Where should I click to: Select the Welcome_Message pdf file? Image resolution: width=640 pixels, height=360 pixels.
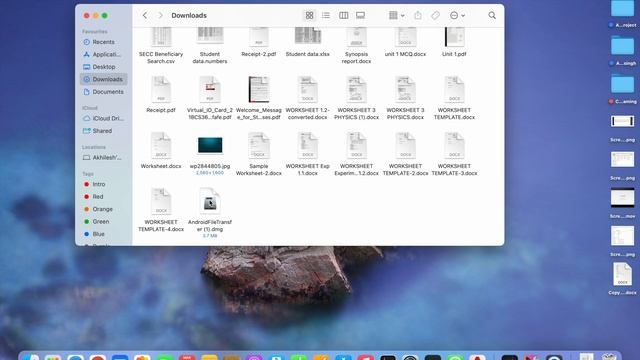(x=259, y=98)
